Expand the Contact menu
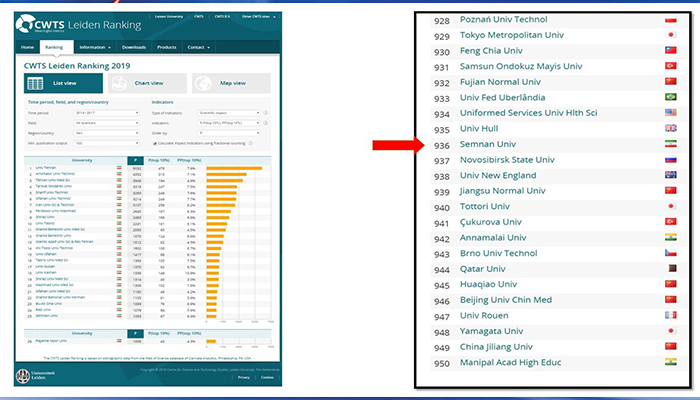This screenshot has width=700, height=400. [198, 47]
